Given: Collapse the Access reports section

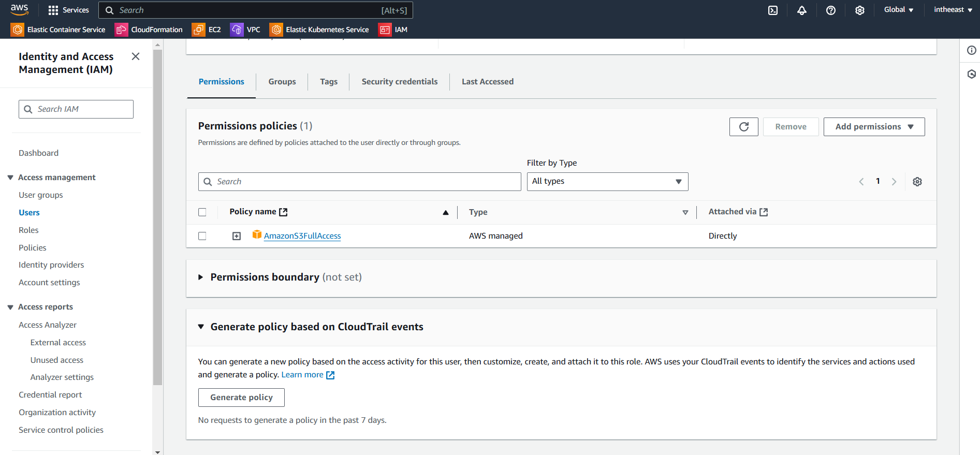Looking at the screenshot, I should pyautogui.click(x=10, y=307).
